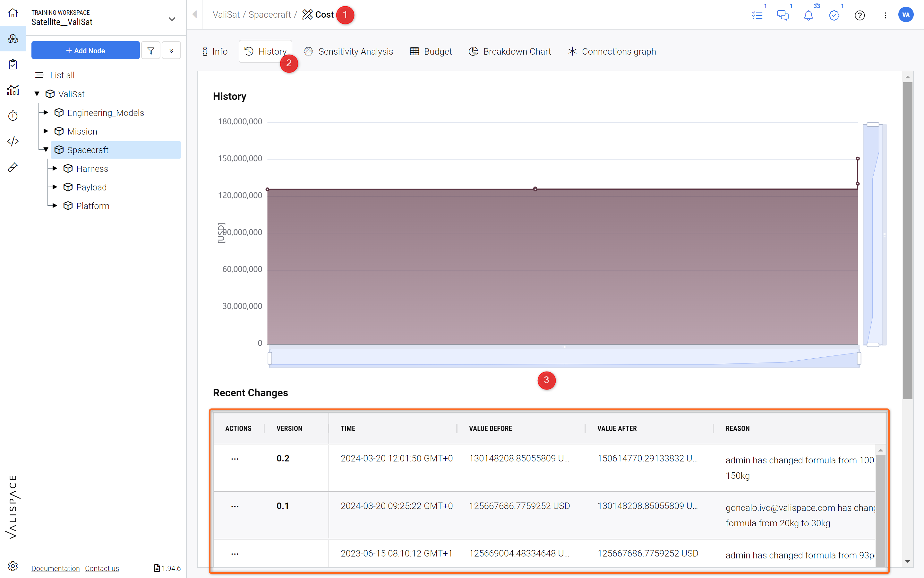This screenshot has height=578, width=924.
Task: Open the Settings gear icon
Action: click(13, 566)
